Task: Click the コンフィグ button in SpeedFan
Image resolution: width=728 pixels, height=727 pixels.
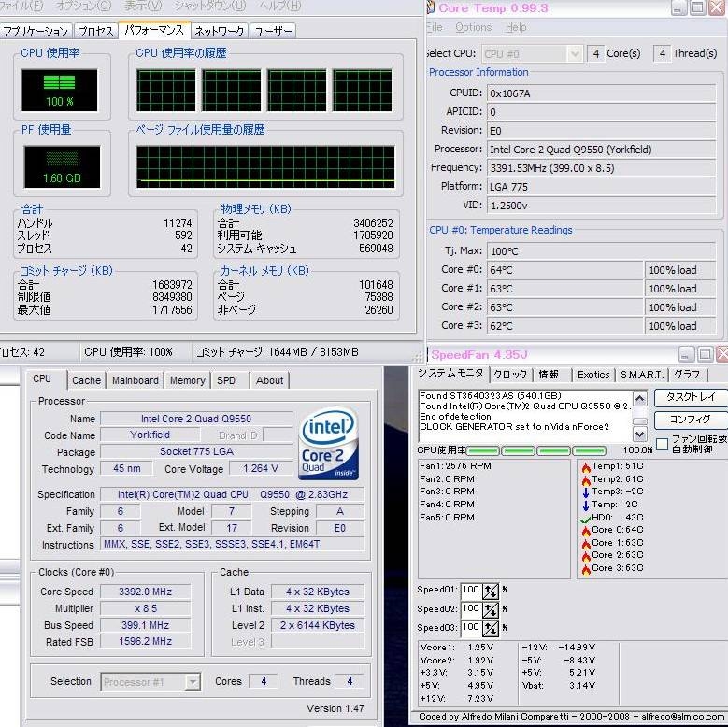Action: 691,420
